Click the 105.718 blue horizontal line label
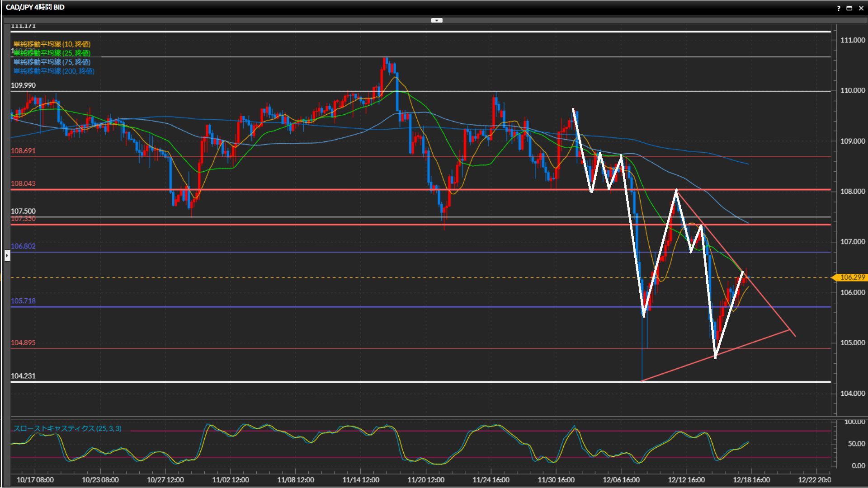 click(23, 301)
